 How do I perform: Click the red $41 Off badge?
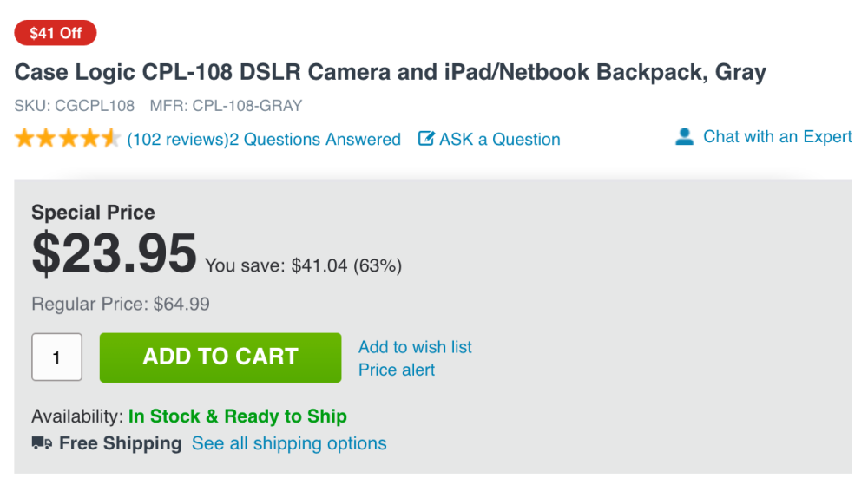point(56,34)
